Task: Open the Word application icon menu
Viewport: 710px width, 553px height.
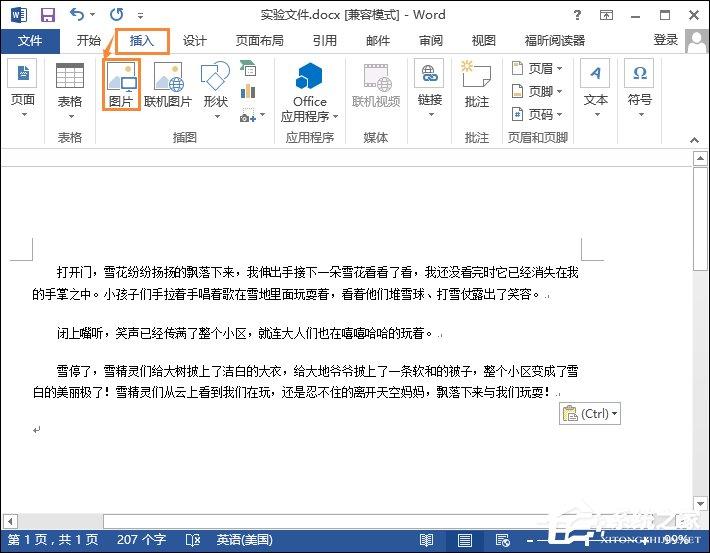Action: pyautogui.click(x=19, y=15)
